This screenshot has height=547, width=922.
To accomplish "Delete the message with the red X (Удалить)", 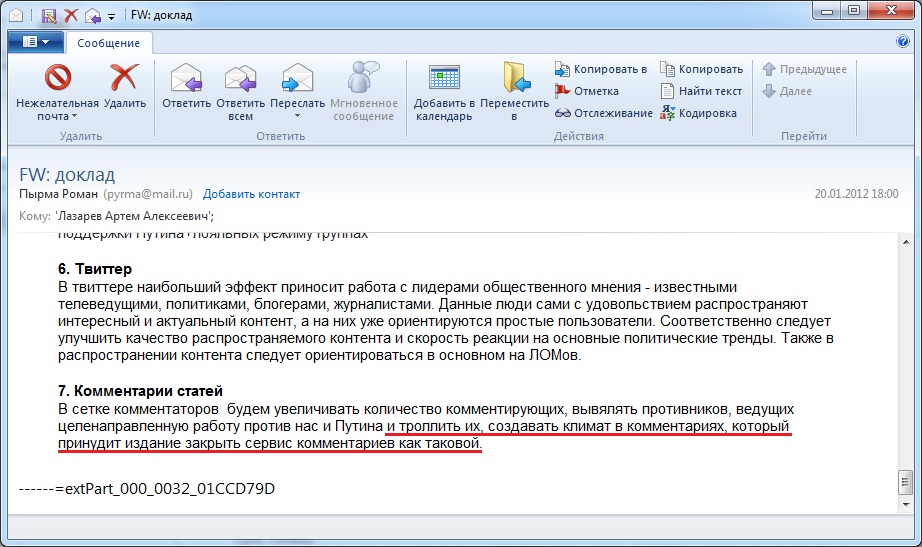I will pyautogui.click(x=123, y=78).
